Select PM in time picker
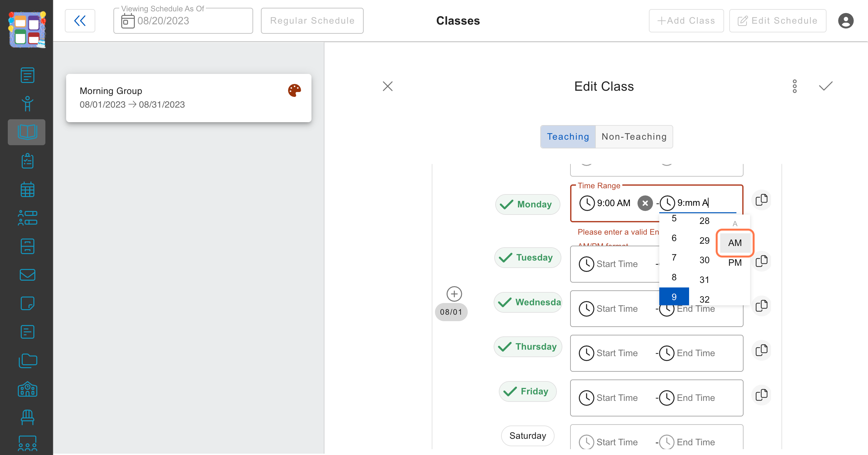This screenshot has height=455, width=868. click(x=734, y=263)
